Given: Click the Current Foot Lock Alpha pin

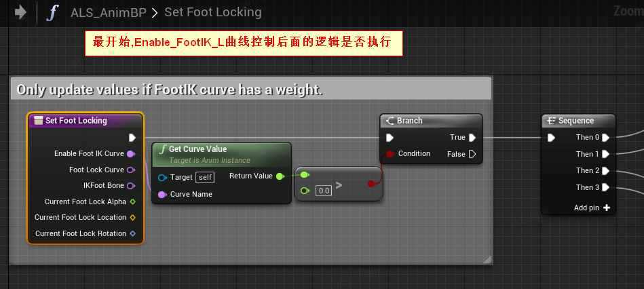Looking at the screenshot, I should pos(132,201).
